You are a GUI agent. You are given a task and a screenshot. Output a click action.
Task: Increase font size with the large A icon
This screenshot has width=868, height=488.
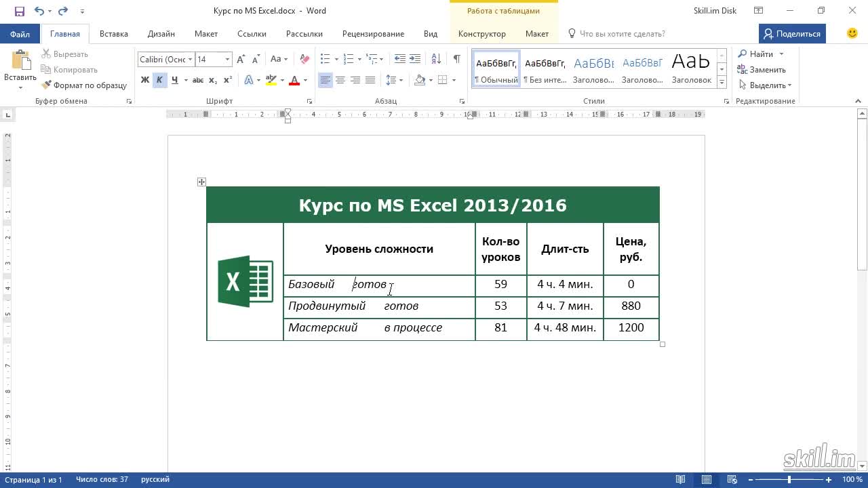[x=241, y=60]
